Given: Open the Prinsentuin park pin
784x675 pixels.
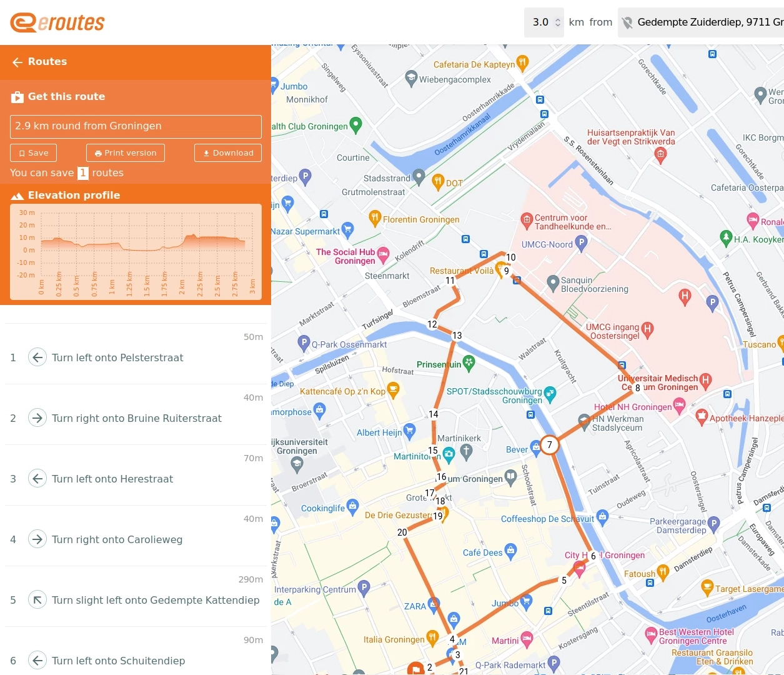Looking at the screenshot, I should 469,362.
